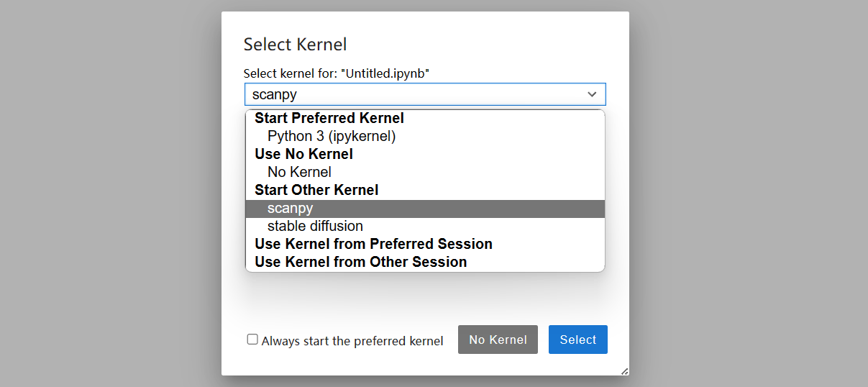Click the Start Other Kernel group header
868x387 pixels.
[316, 190]
